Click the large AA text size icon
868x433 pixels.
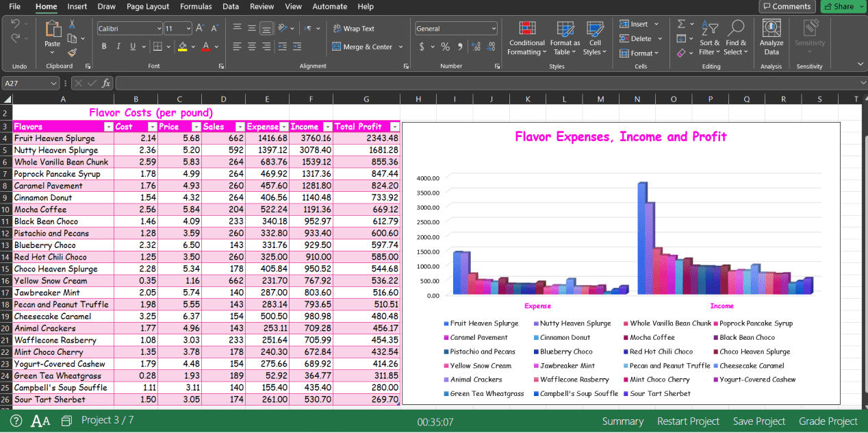41,421
